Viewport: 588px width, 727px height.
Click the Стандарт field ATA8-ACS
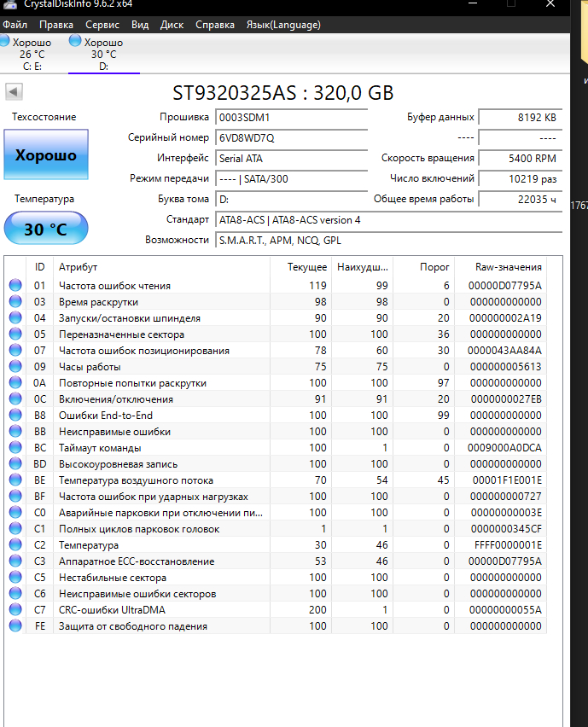pos(389,220)
